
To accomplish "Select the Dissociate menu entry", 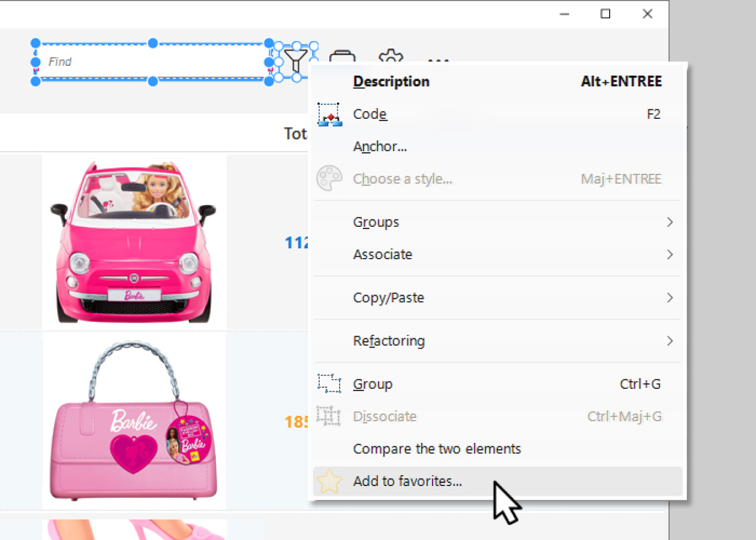I will pyautogui.click(x=497, y=416).
